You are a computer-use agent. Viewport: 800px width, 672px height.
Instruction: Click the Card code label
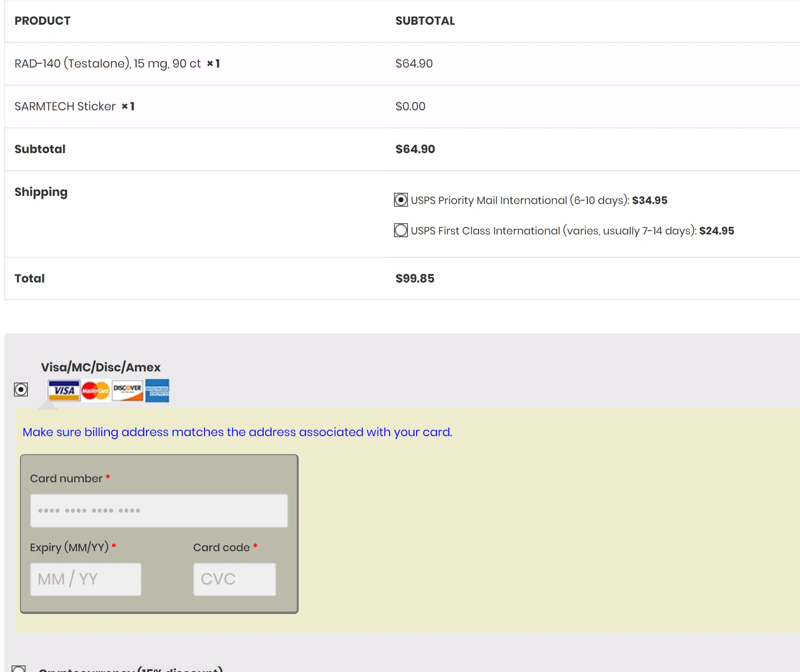[221, 547]
